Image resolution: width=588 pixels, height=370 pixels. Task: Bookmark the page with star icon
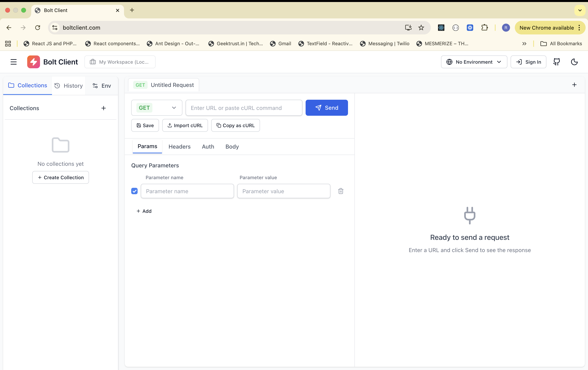(421, 28)
